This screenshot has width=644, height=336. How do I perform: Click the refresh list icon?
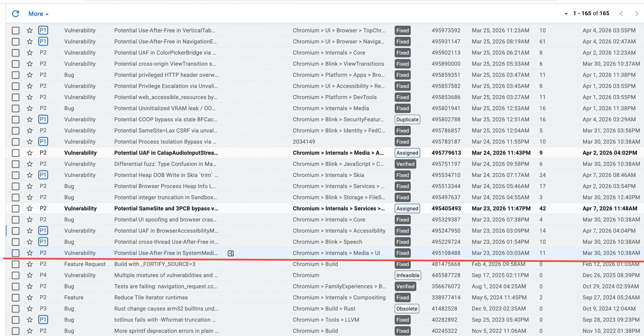(x=15, y=14)
